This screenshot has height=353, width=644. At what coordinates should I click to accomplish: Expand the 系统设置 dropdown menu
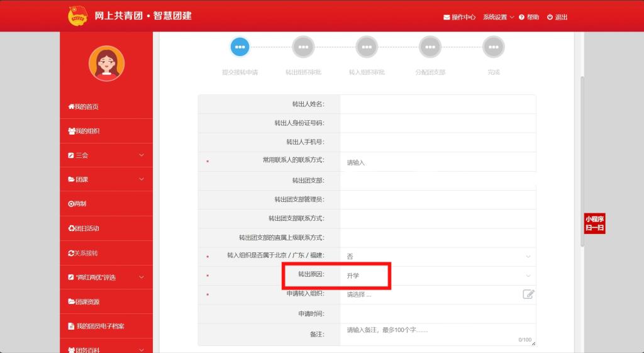click(x=498, y=17)
